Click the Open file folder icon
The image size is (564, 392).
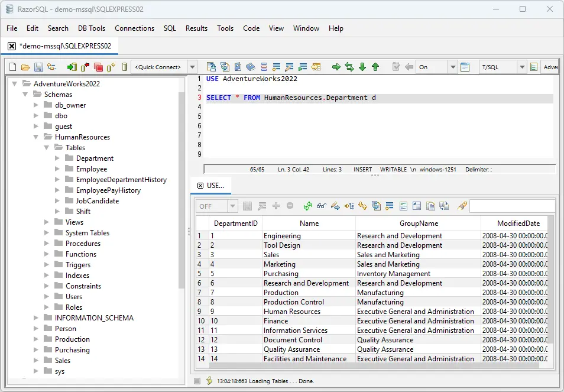[25, 67]
